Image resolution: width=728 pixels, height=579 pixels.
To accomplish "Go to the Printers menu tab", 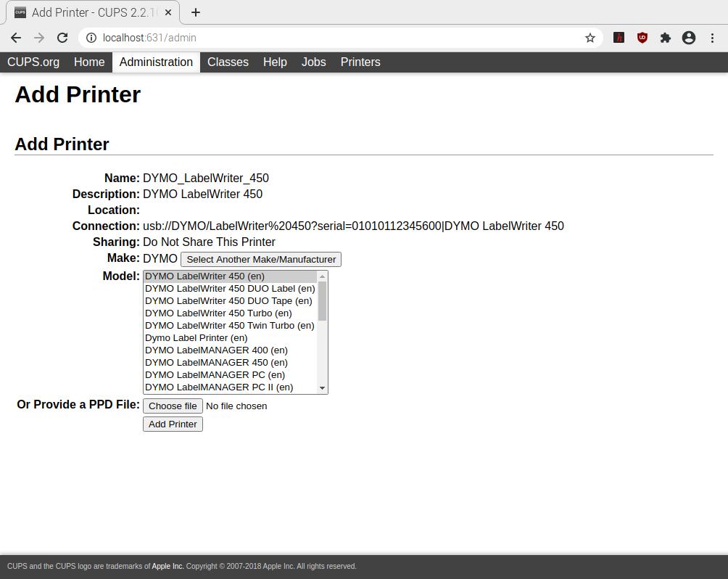I will click(360, 62).
